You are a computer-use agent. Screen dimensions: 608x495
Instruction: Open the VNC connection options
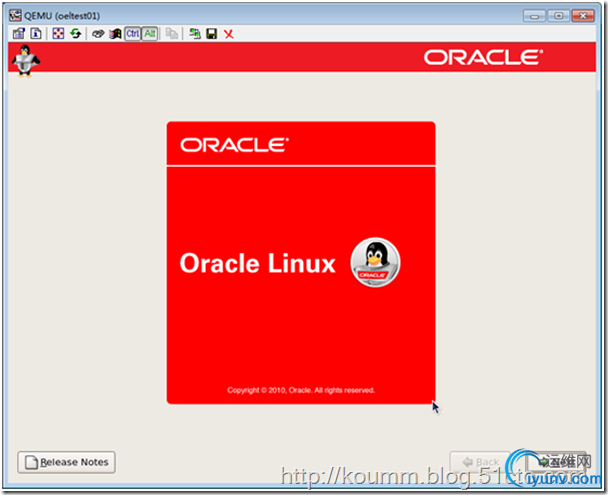(x=19, y=34)
